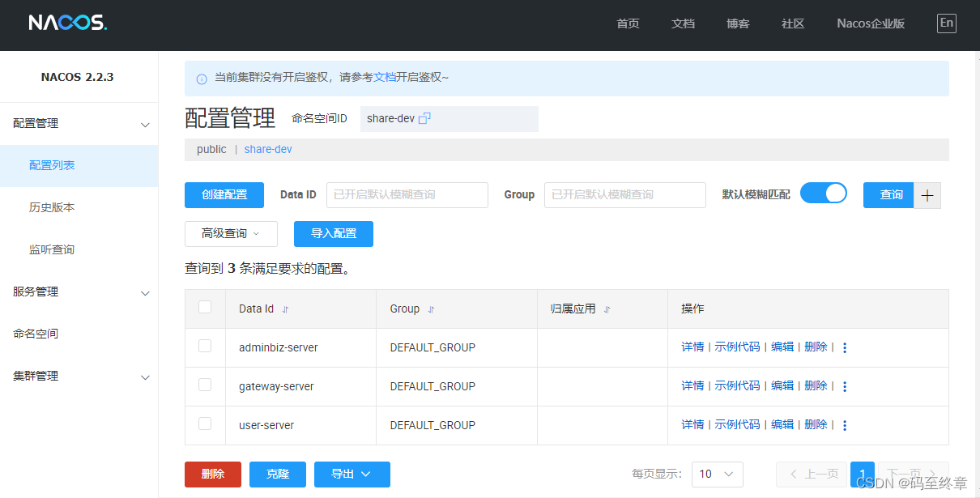Open 示例代码 for adminbiz-server

point(737,347)
